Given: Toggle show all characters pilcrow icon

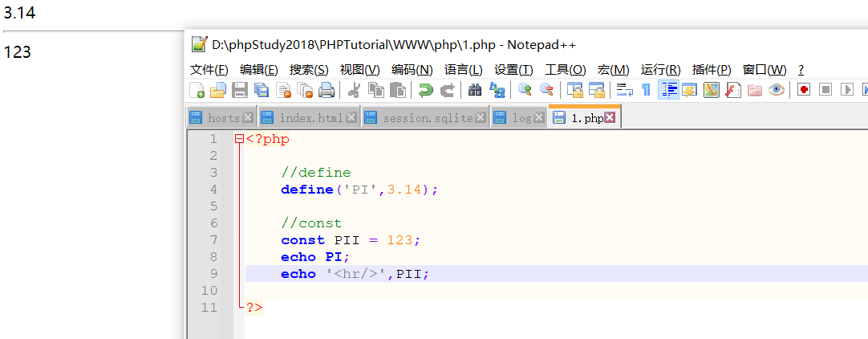Looking at the screenshot, I should 646,90.
